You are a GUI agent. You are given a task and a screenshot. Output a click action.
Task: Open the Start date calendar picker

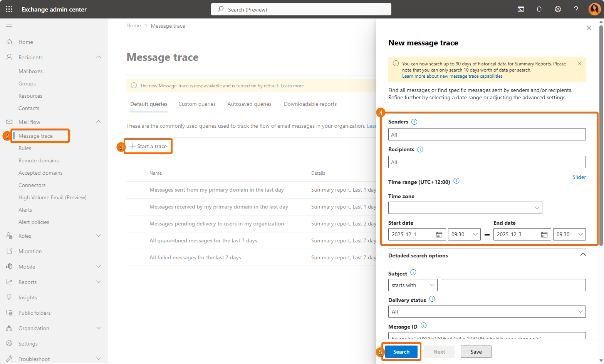[439, 234]
